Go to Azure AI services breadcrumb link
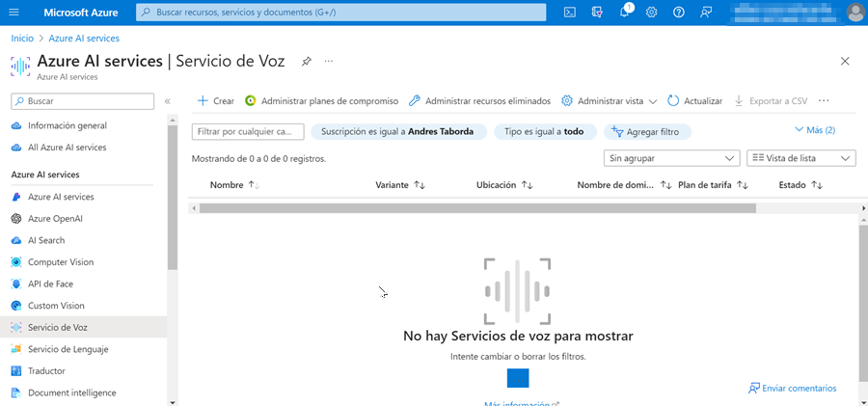868x406 pixels. click(84, 39)
